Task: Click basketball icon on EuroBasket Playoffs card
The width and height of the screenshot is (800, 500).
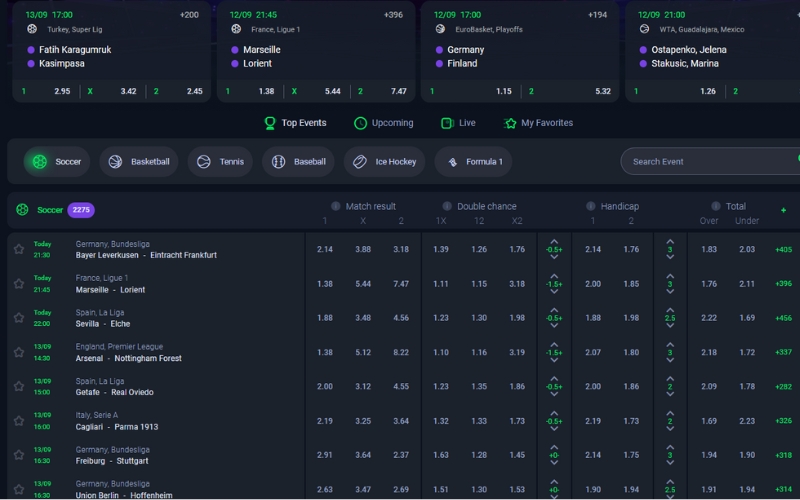Action: (x=440, y=29)
